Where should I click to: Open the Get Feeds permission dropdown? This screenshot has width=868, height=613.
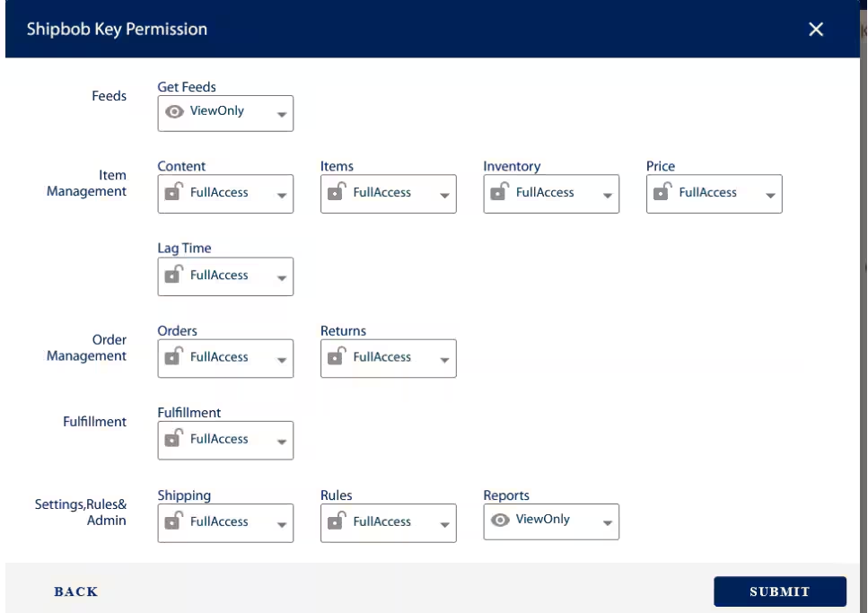point(282,114)
